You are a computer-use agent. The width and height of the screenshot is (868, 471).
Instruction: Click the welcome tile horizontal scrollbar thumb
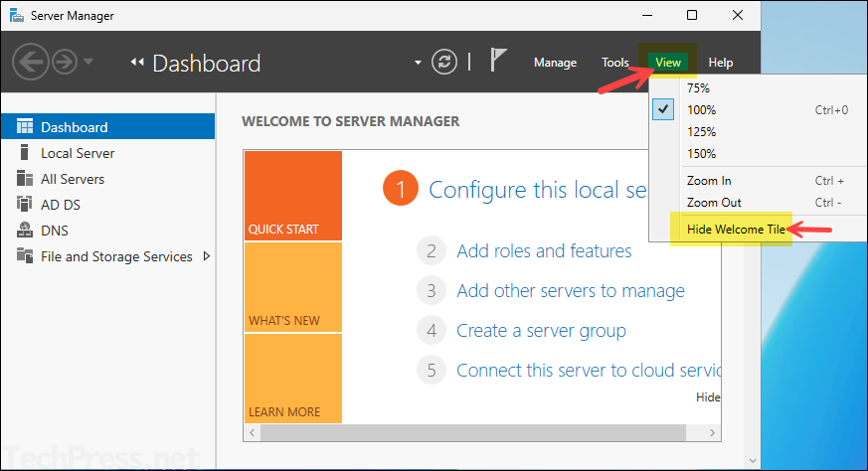click(473, 433)
